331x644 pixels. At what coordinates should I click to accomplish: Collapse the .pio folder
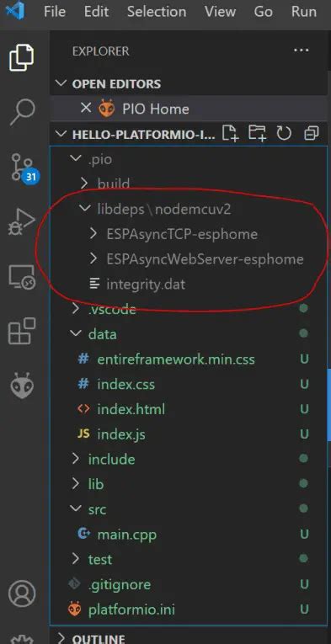(x=76, y=159)
